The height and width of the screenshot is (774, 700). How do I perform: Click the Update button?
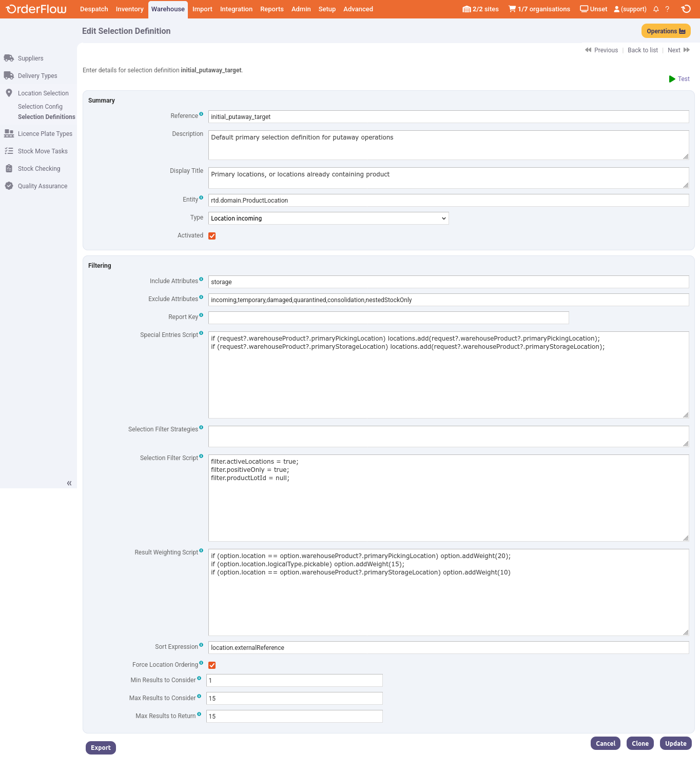tap(675, 744)
